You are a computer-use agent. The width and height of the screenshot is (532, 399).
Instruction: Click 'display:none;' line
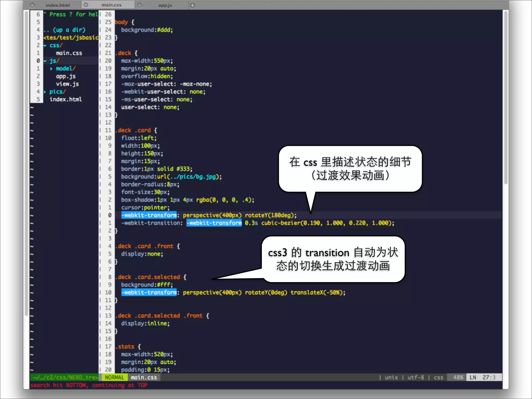pyautogui.click(x=142, y=254)
